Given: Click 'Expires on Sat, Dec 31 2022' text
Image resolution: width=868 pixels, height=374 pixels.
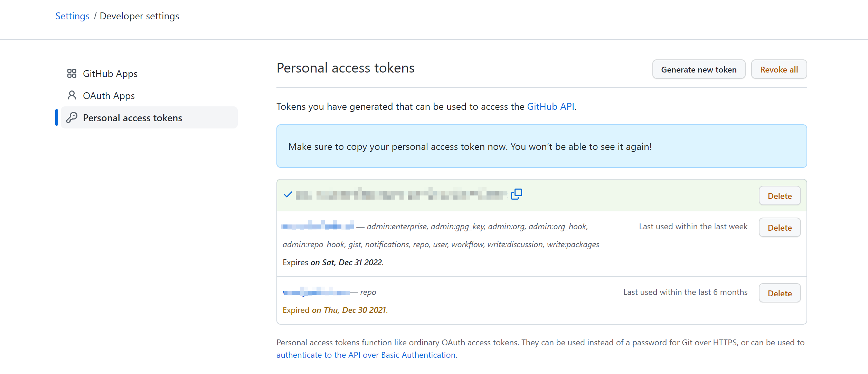Looking at the screenshot, I should click(x=333, y=262).
